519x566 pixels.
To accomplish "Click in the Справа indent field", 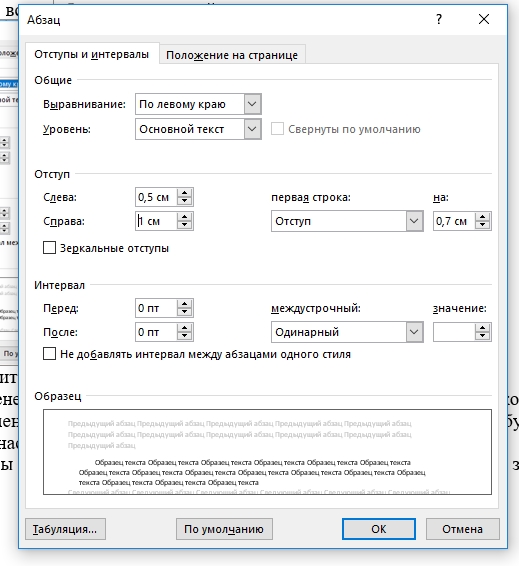I will click(x=156, y=221).
